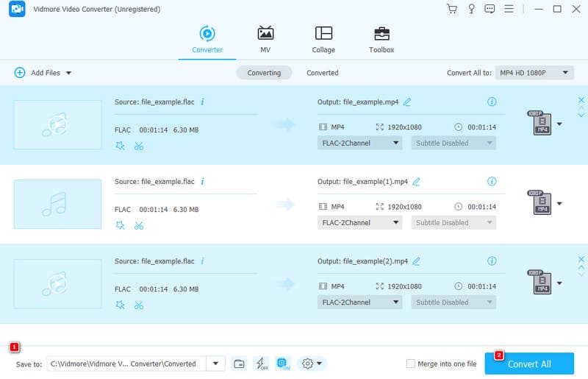This screenshot has width=588, height=379.
Task: Toggle the high-speed conversion lightning icon
Action: (x=260, y=364)
